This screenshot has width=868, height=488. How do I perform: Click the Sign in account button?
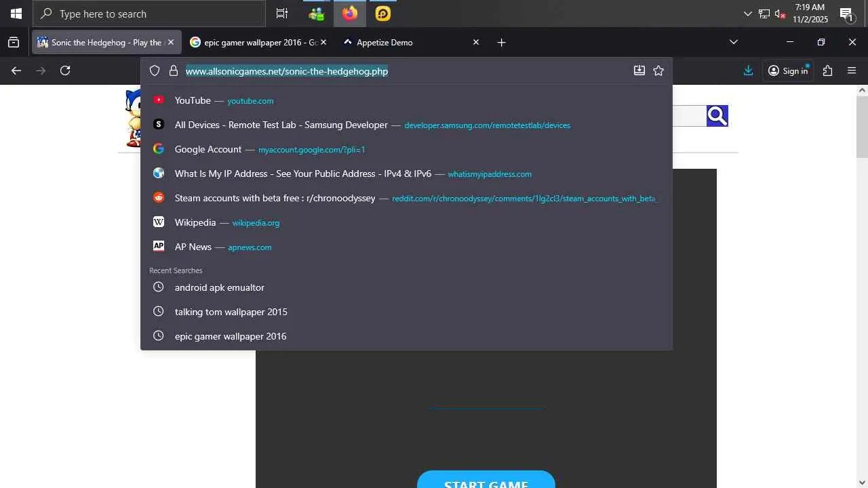coord(788,70)
